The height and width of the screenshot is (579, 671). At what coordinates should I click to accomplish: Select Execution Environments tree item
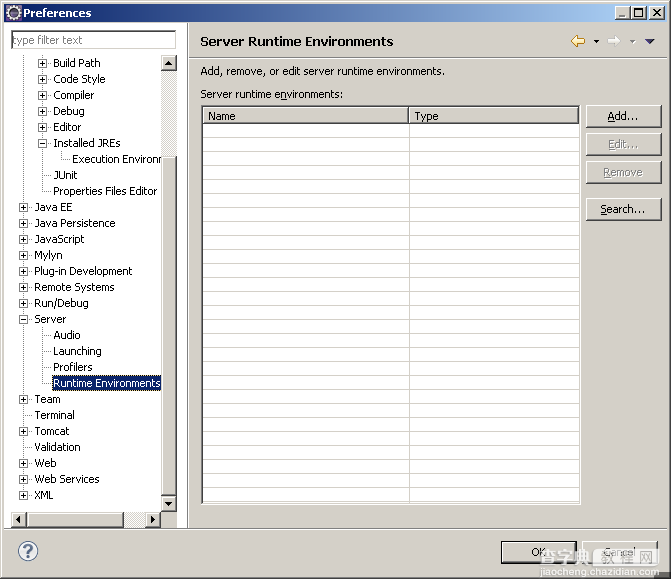click(116, 159)
